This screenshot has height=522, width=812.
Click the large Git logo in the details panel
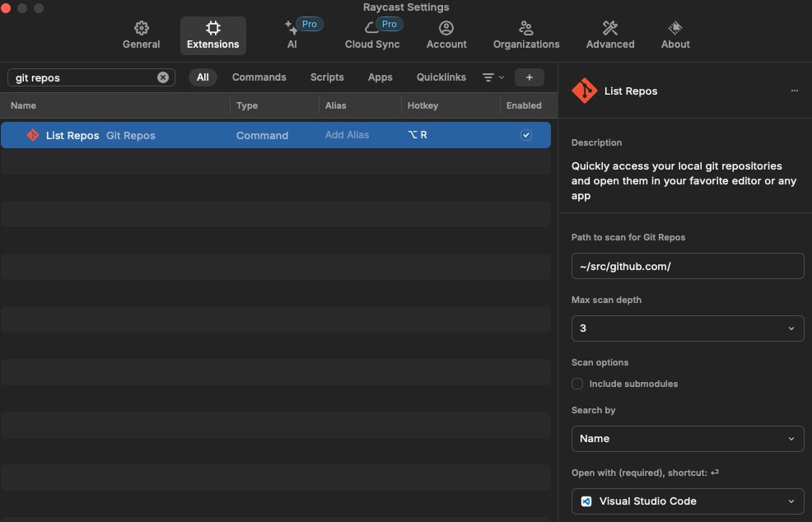click(x=584, y=91)
